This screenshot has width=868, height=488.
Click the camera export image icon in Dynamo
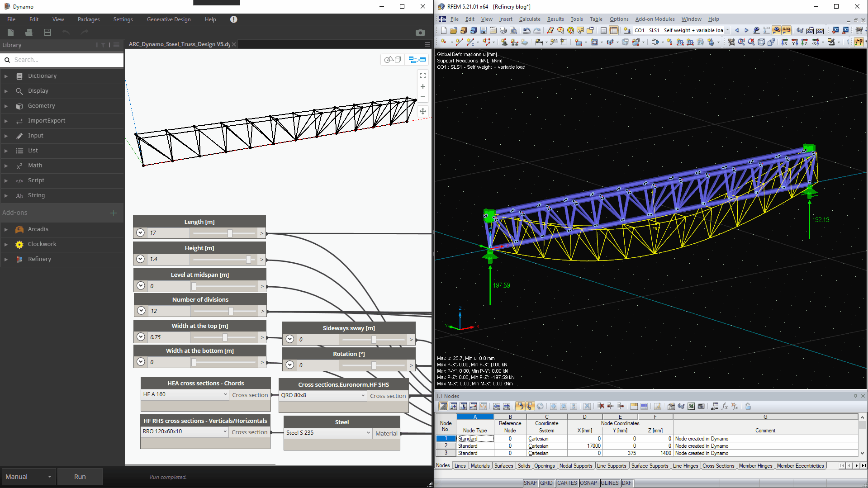[x=420, y=33]
